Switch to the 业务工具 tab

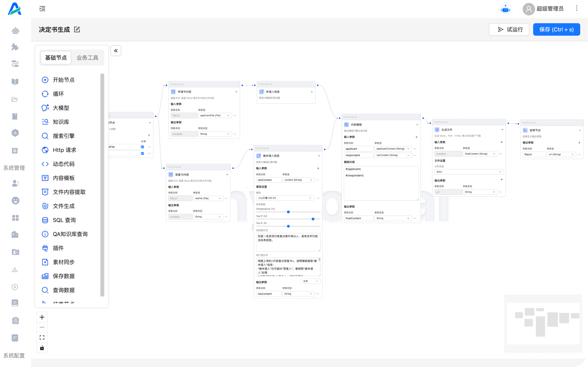tap(87, 58)
